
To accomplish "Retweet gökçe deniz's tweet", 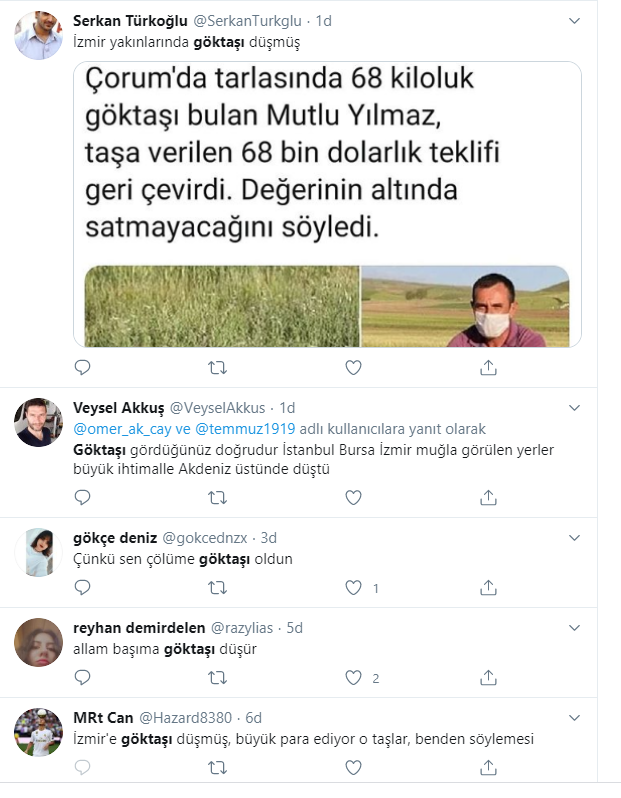I will point(217,588).
